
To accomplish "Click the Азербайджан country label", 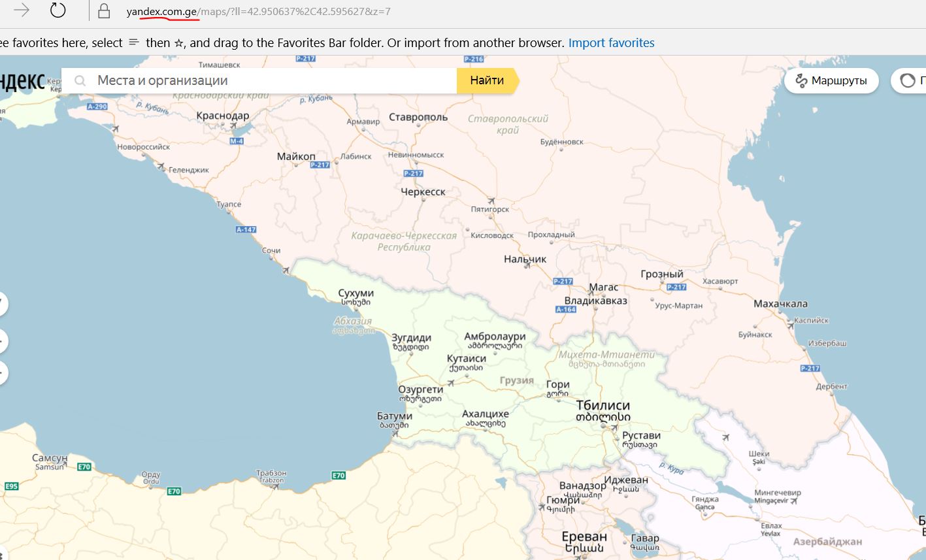I will pos(827,542).
